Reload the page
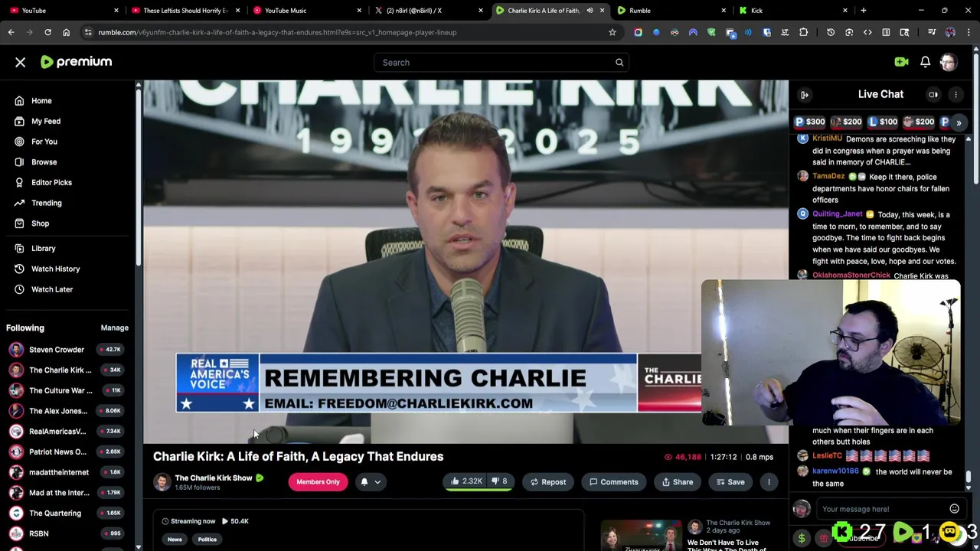This screenshot has width=980, height=551. pyautogui.click(x=47, y=32)
